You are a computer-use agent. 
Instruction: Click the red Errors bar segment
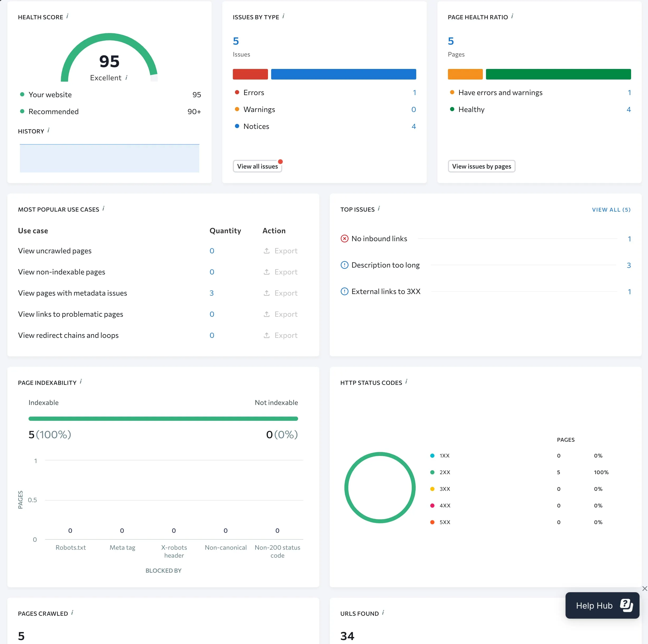click(x=250, y=74)
